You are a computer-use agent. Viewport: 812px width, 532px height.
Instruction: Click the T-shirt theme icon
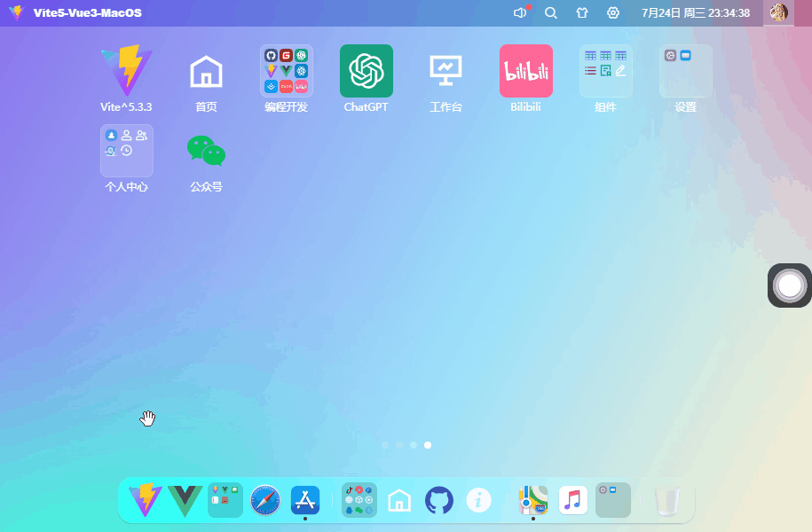[582, 13]
